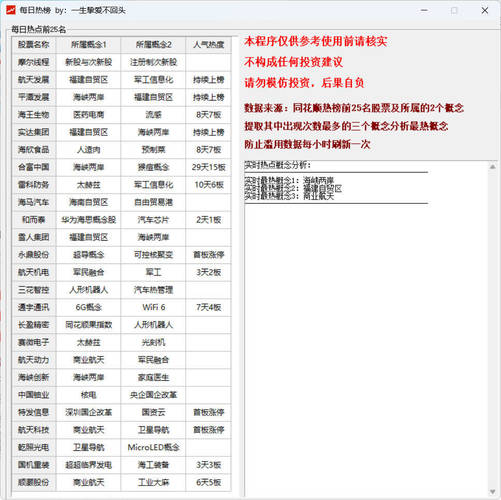Click the text area scrollbar up arrow
The image size is (501, 500).
point(492,167)
